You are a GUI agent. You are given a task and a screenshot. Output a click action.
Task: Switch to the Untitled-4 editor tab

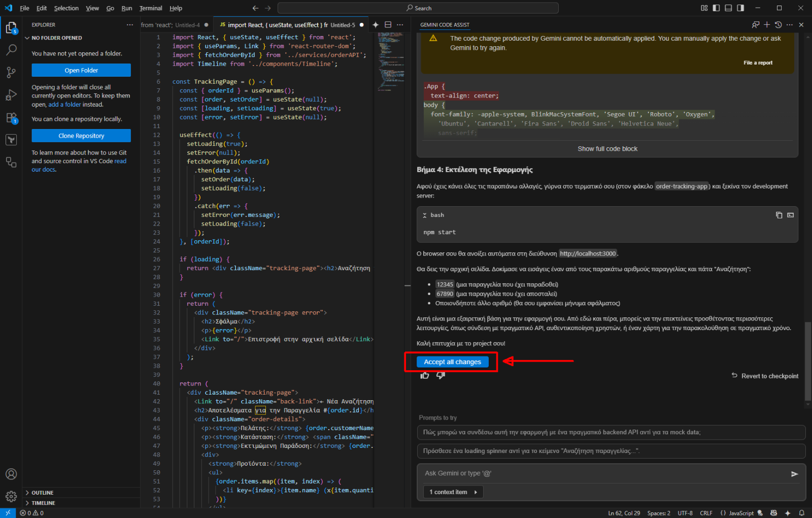click(x=176, y=25)
